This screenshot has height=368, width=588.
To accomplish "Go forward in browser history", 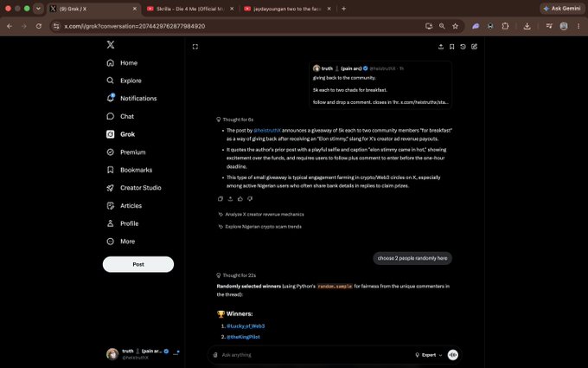I will tap(24, 26).
